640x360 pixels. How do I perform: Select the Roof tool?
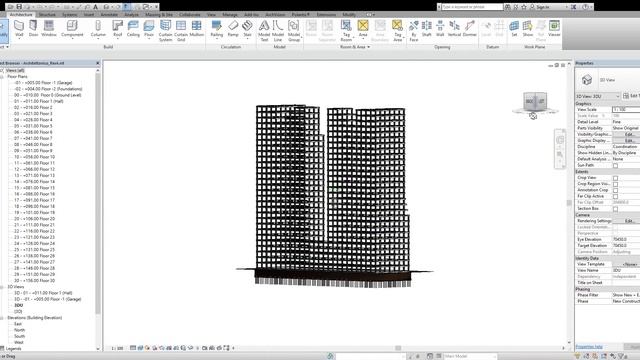118,29
